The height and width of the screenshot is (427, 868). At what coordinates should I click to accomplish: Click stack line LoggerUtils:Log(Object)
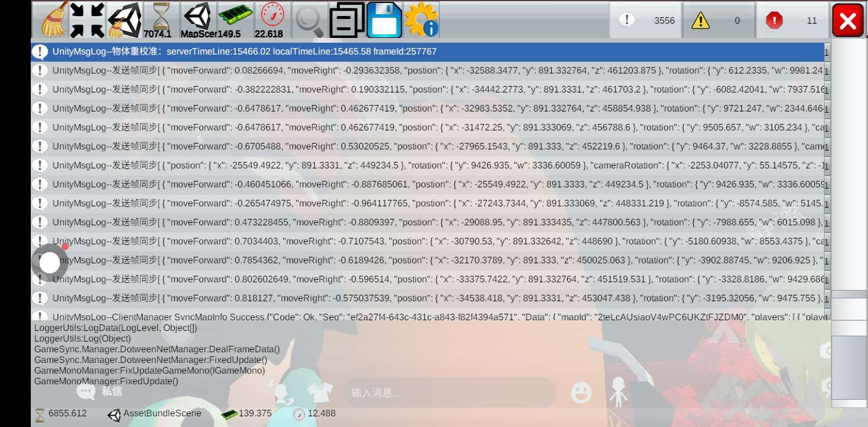[82, 338]
